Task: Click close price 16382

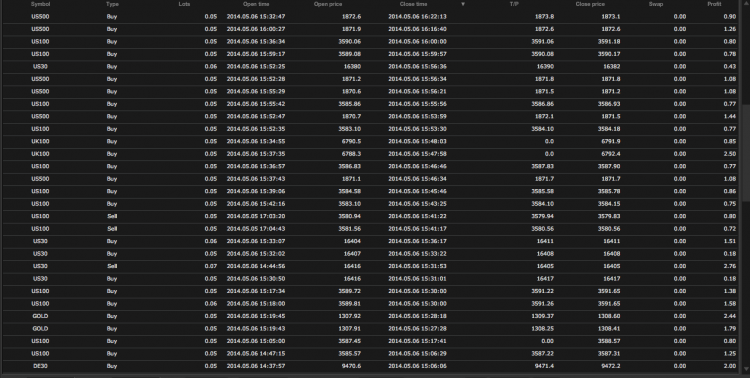Action: (611, 67)
